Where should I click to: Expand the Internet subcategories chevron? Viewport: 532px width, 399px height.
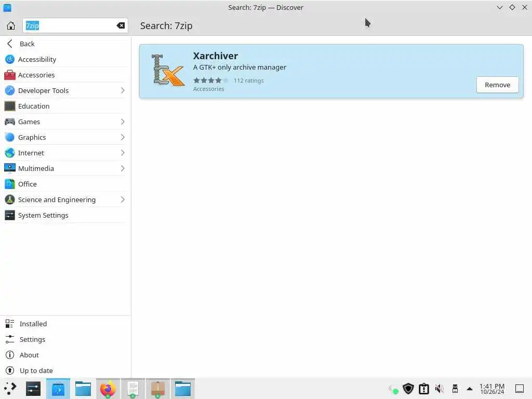tap(123, 153)
